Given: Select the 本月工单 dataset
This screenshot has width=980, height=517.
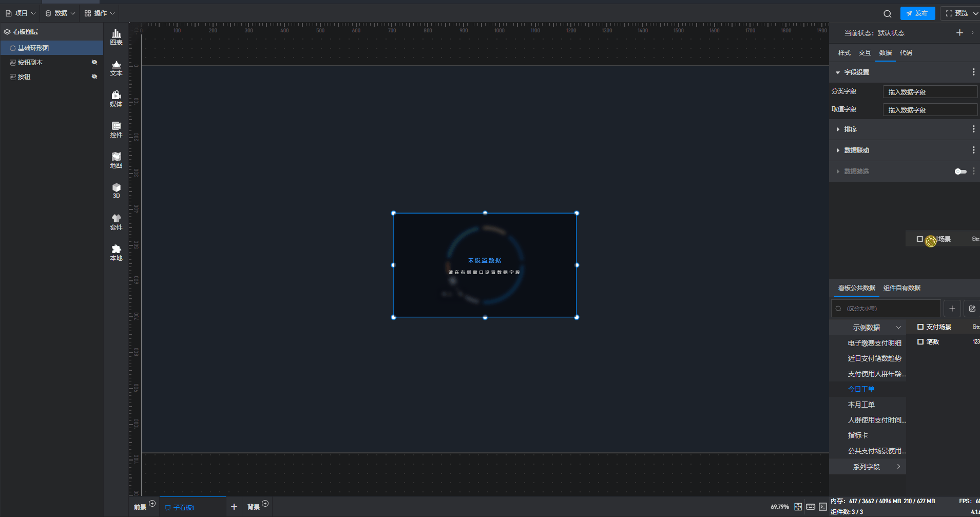Looking at the screenshot, I should point(861,405).
